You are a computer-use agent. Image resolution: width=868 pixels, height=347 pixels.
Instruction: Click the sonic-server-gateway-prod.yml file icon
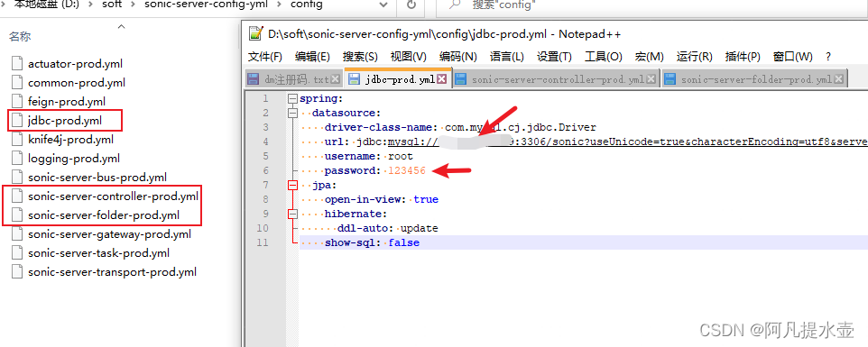pyautogui.click(x=18, y=234)
